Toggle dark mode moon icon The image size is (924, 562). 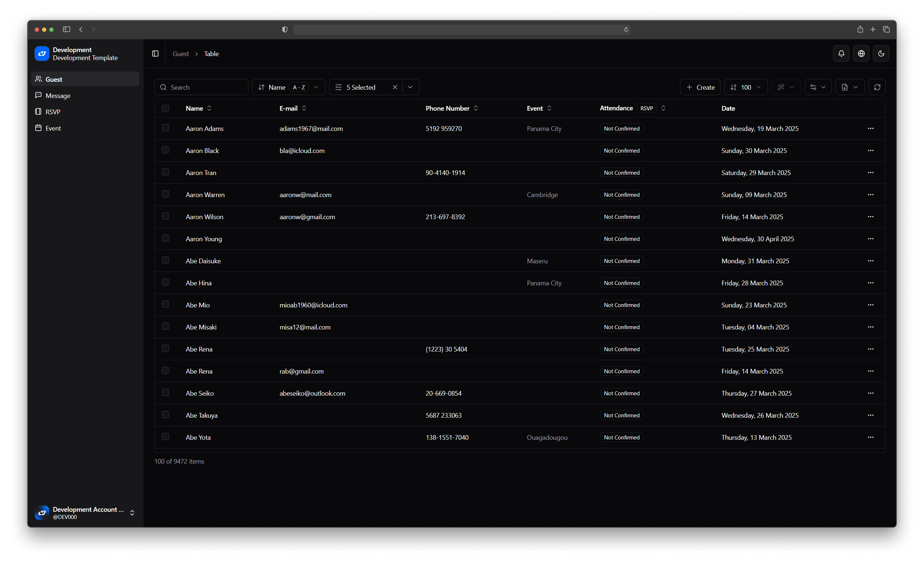tap(881, 54)
